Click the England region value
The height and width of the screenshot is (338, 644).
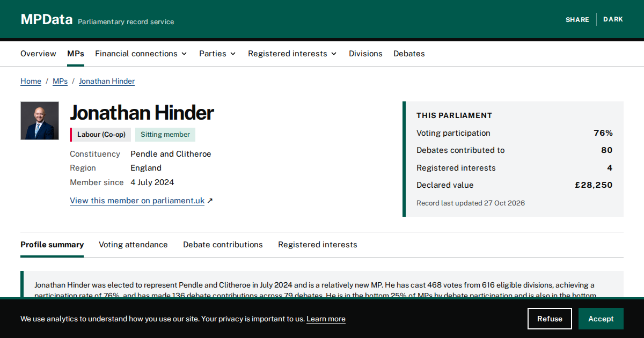coord(146,168)
